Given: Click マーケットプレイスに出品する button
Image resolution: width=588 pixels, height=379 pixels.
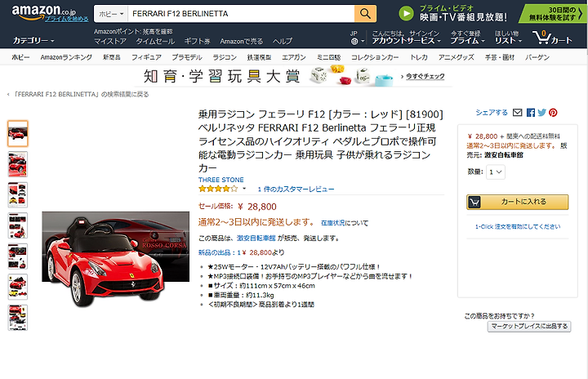Looking at the screenshot, I should (x=529, y=327).
